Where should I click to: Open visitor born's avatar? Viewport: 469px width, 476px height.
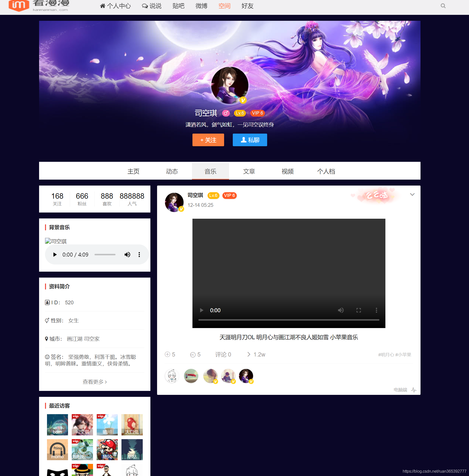click(x=57, y=425)
